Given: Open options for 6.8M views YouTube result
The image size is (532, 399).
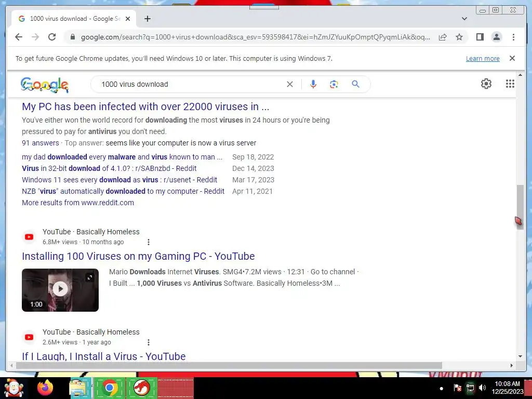Looking at the screenshot, I should coord(148,242).
